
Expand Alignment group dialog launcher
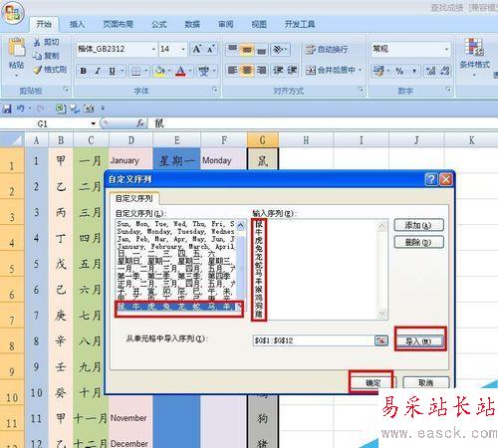click(x=361, y=90)
